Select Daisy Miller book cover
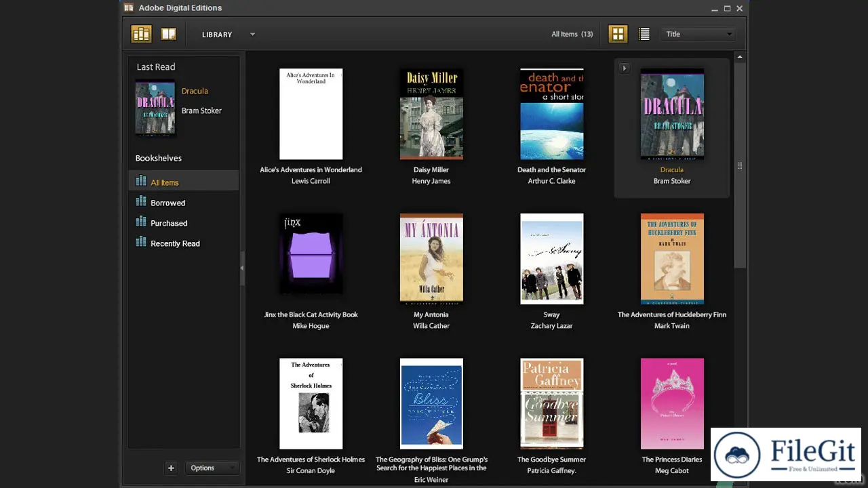 [x=431, y=114]
